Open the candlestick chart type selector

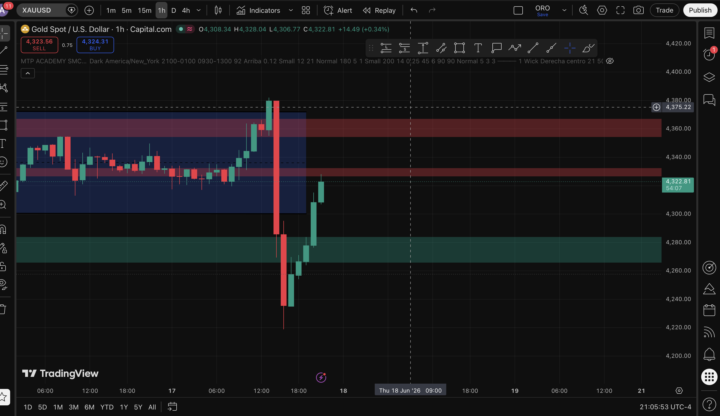click(x=218, y=10)
